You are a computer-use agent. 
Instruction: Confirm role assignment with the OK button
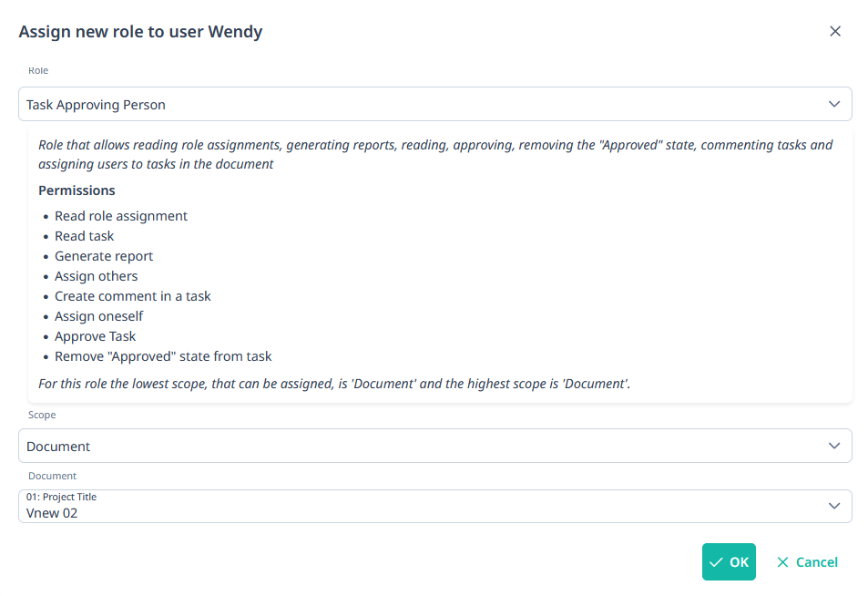[729, 562]
